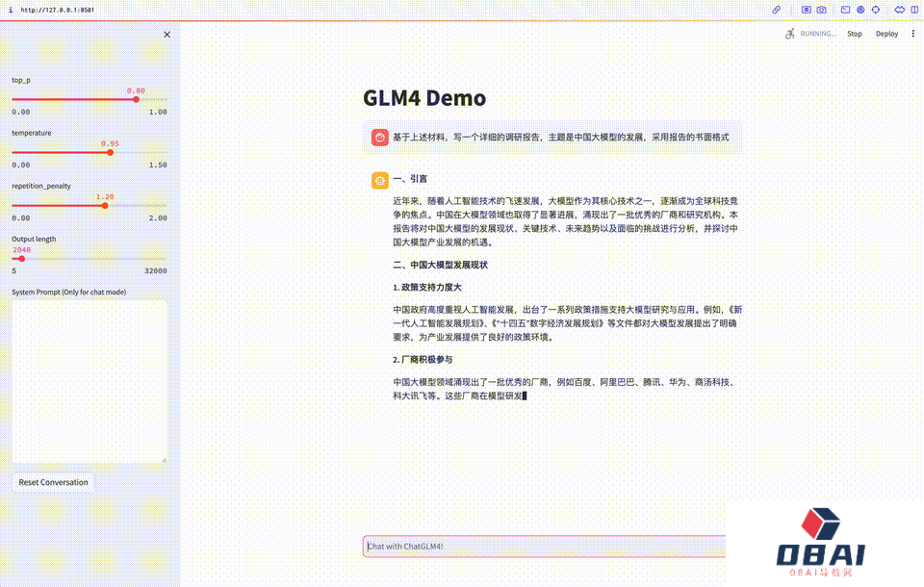924x587 pixels.
Task: Click the camera screenshot icon
Action: [x=822, y=10]
